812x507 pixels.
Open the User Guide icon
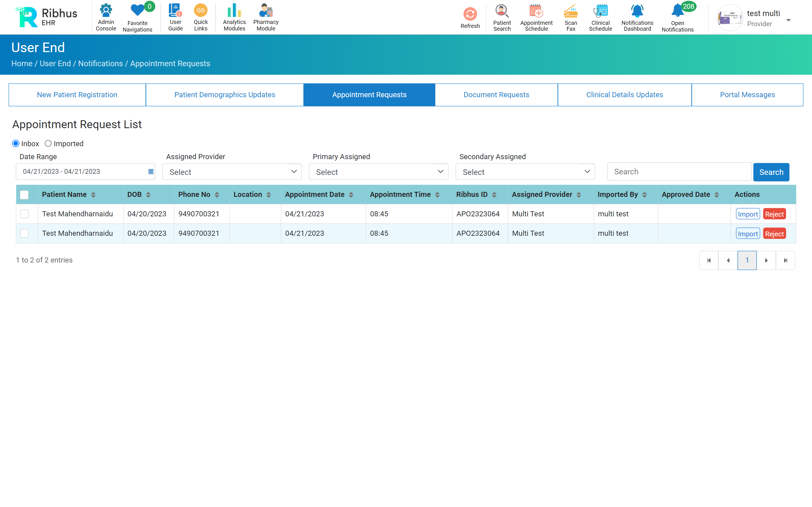175,11
